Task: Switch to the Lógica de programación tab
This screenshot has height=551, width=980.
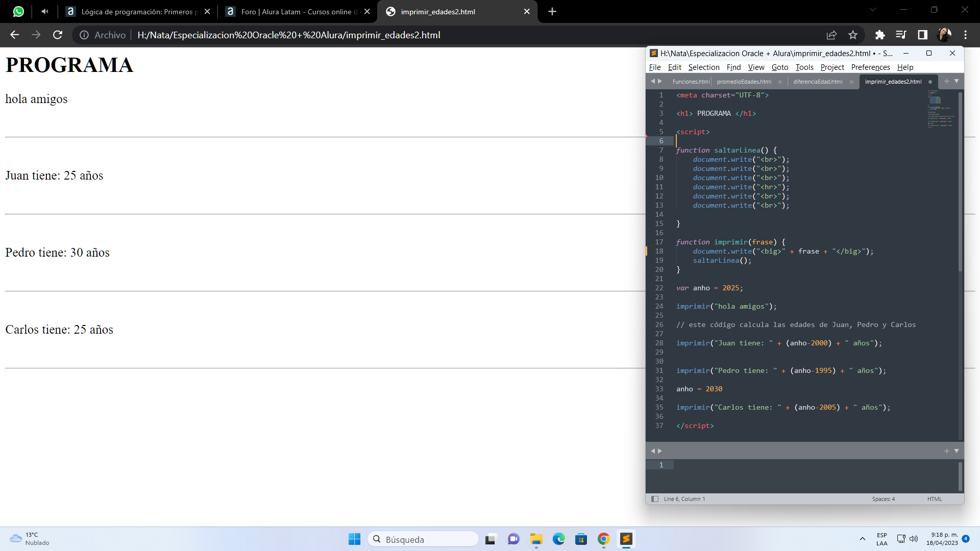Action: click(x=138, y=11)
